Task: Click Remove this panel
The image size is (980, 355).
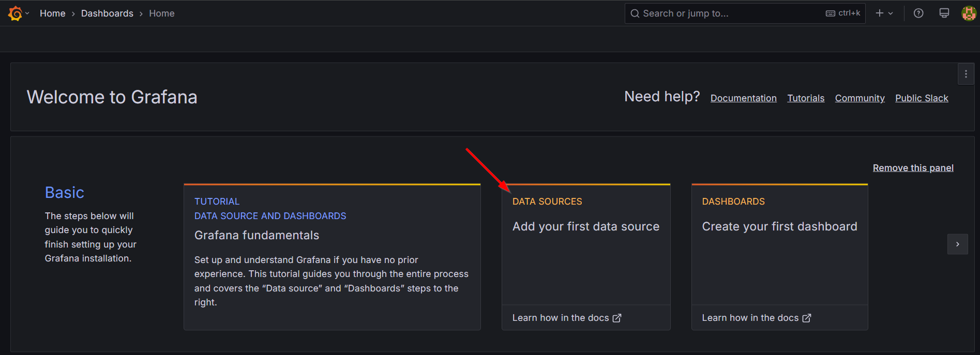Action: (913, 168)
